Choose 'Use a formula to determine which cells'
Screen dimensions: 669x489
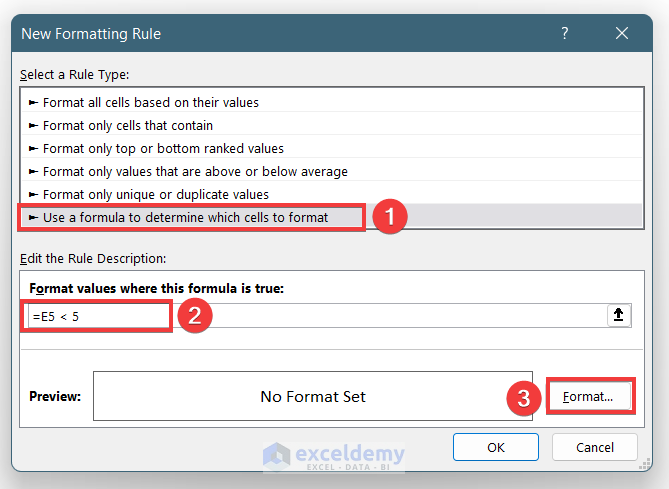[185, 217]
